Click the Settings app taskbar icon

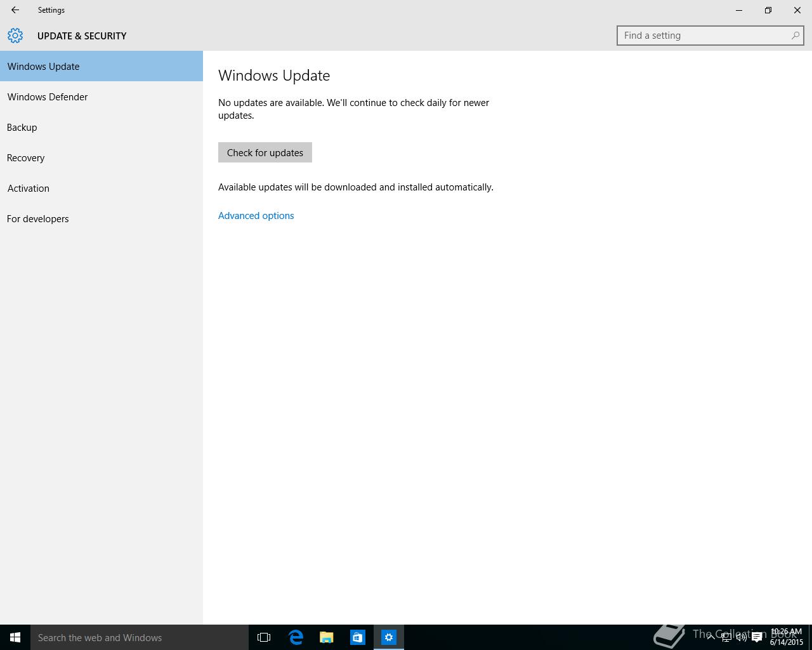click(x=389, y=637)
